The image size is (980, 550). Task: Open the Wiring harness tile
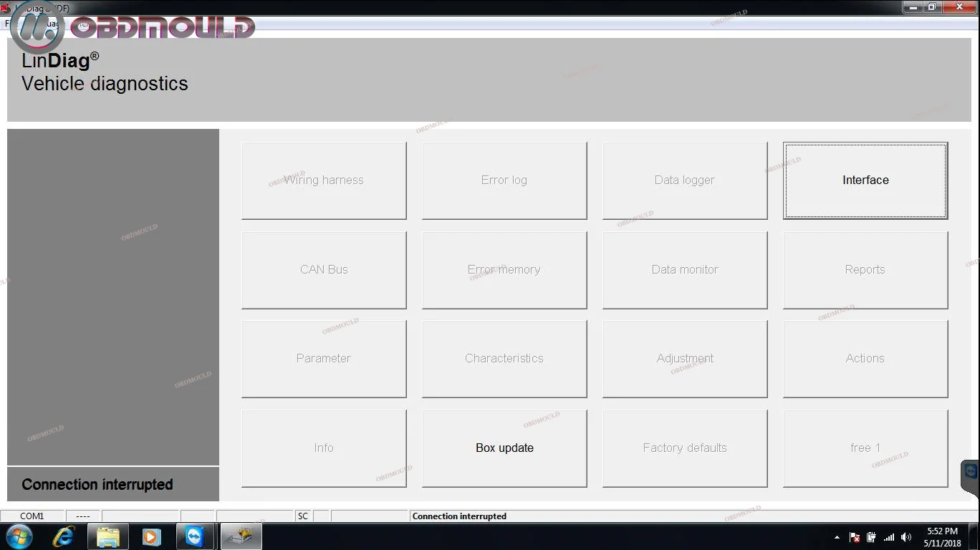click(x=324, y=180)
